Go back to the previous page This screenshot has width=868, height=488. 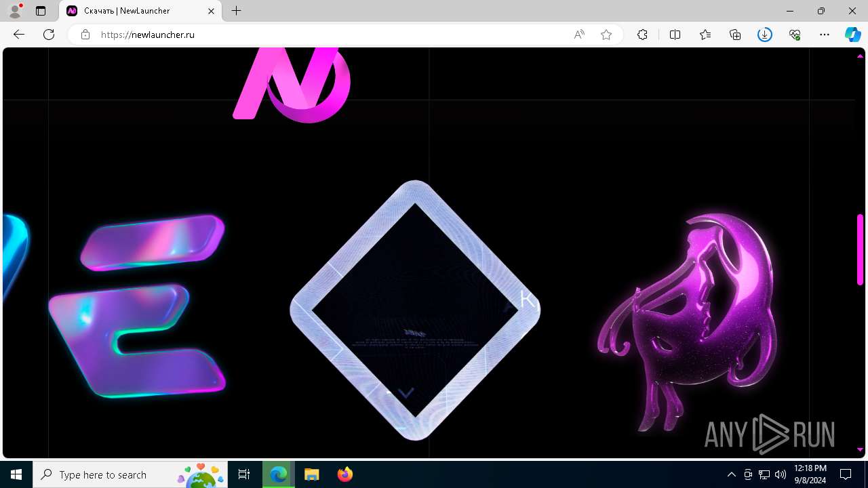[19, 35]
